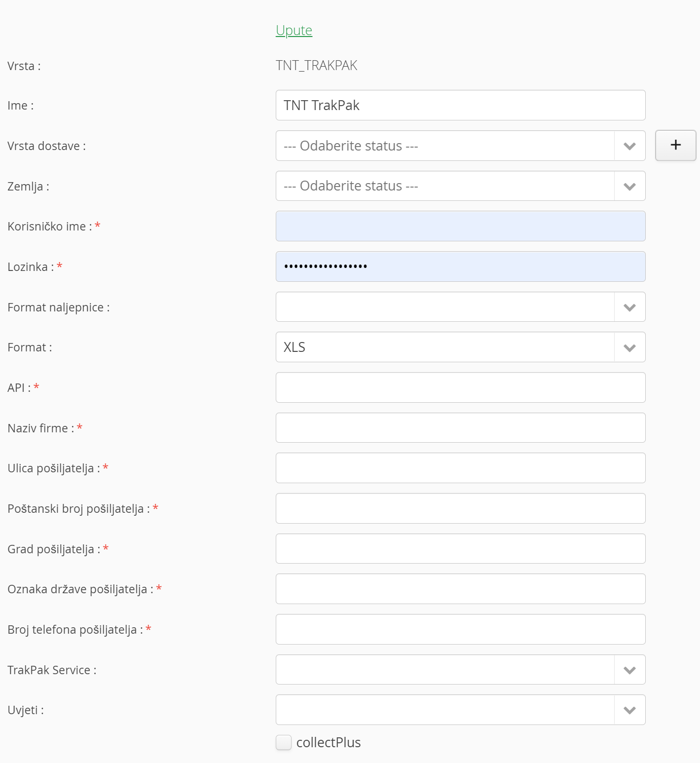Viewport: 700px width, 763px height.
Task: Open the Uvjeti dropdown
Action: (460, 710)
